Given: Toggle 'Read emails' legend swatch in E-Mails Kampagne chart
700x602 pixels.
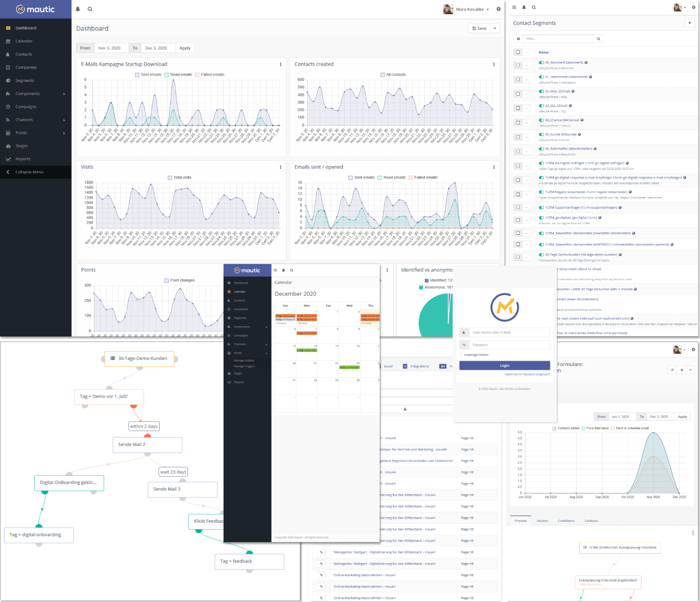Looking at the screenshot, I should point(167,75).
